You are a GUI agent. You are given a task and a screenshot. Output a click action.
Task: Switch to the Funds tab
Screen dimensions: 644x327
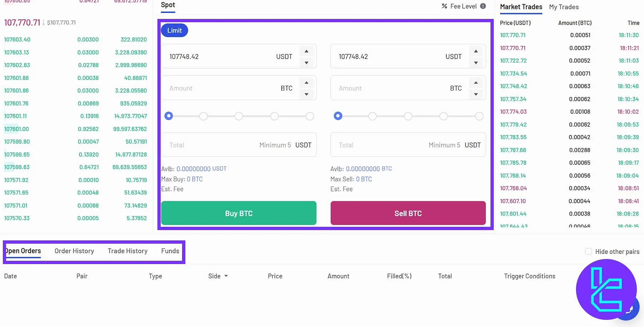pos(170,251)
